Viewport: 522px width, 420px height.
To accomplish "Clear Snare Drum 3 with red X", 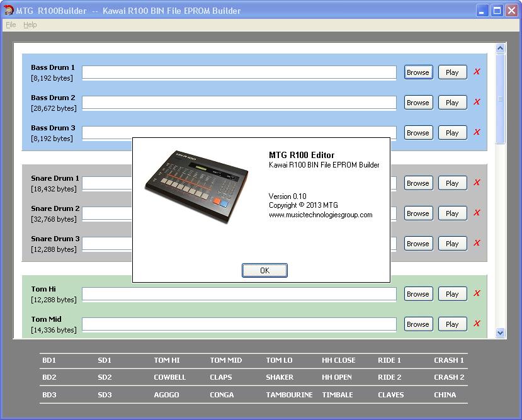I will pyautogui.click(x=477, y=243).
